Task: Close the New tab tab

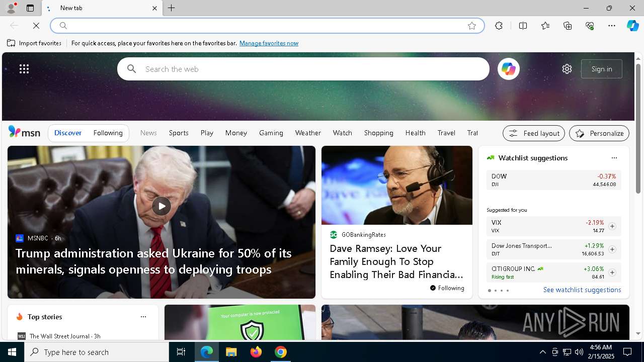Action: point(154,8)
